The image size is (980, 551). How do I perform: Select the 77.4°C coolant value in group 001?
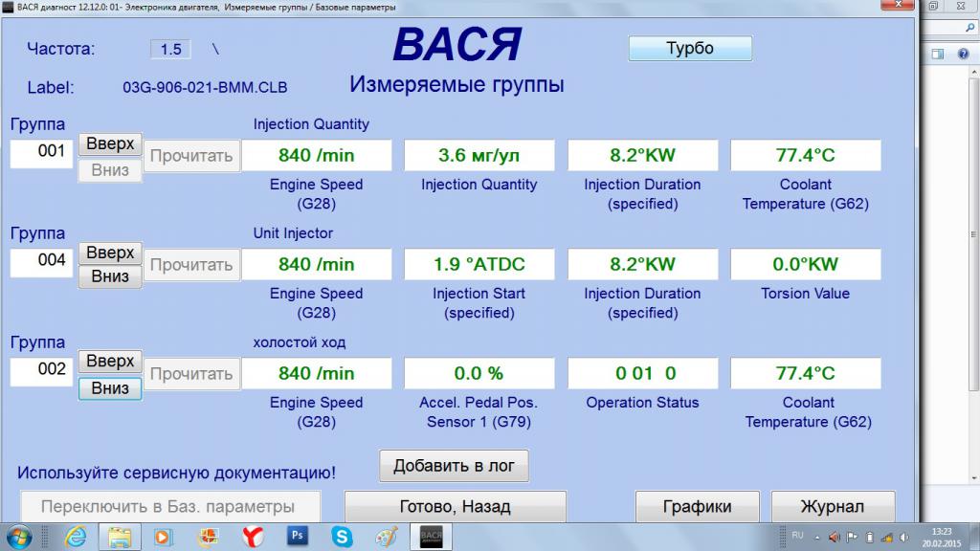coord(805,155)
